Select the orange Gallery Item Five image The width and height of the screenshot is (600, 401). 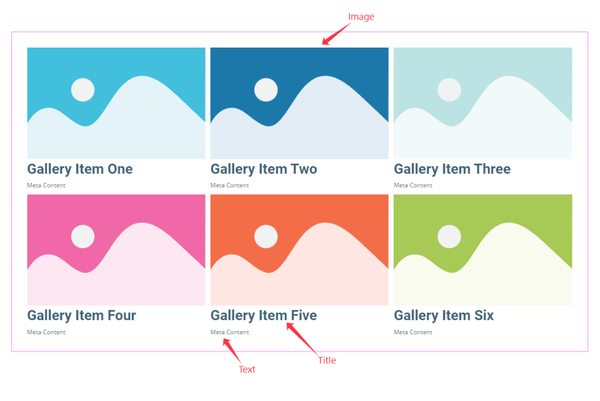pyautogui.click(x=299, y=250)
